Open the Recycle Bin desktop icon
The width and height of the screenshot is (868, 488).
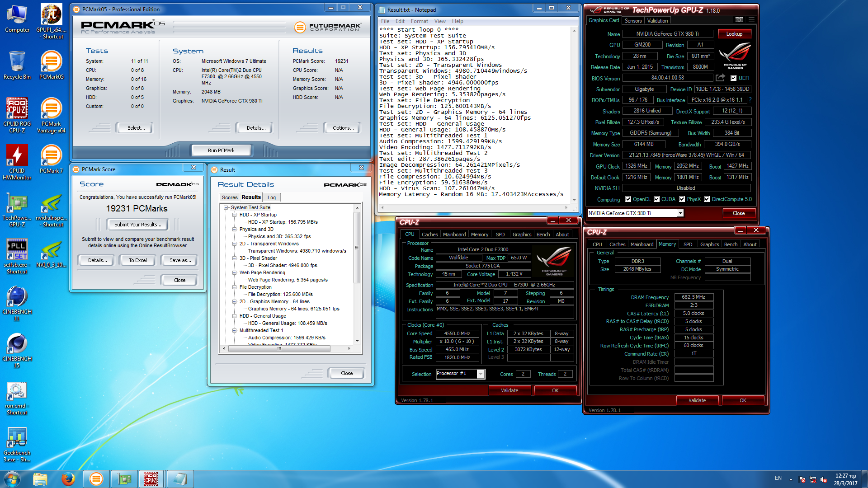17,65
